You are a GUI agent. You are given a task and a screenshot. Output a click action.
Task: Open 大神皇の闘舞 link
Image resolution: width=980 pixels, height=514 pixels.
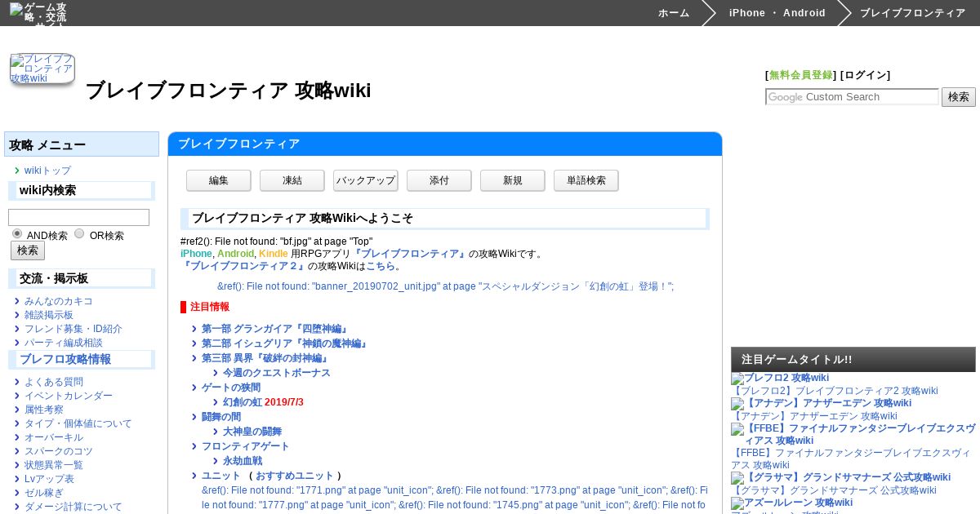(x=252, y=432)
